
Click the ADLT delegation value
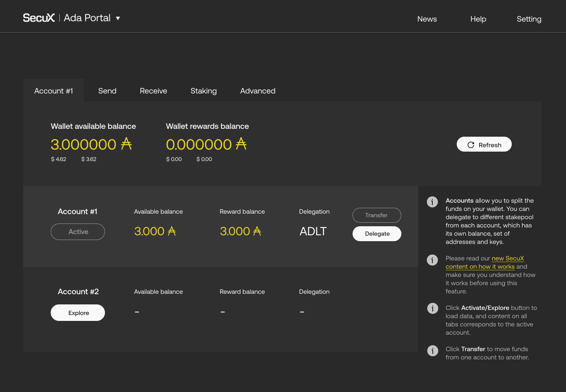[313, 231]
